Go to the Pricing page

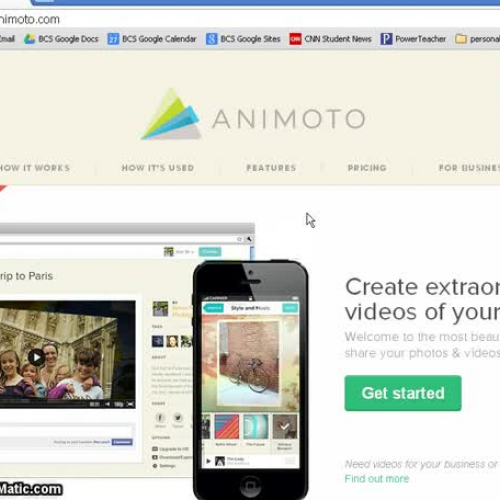coord(367,168)
